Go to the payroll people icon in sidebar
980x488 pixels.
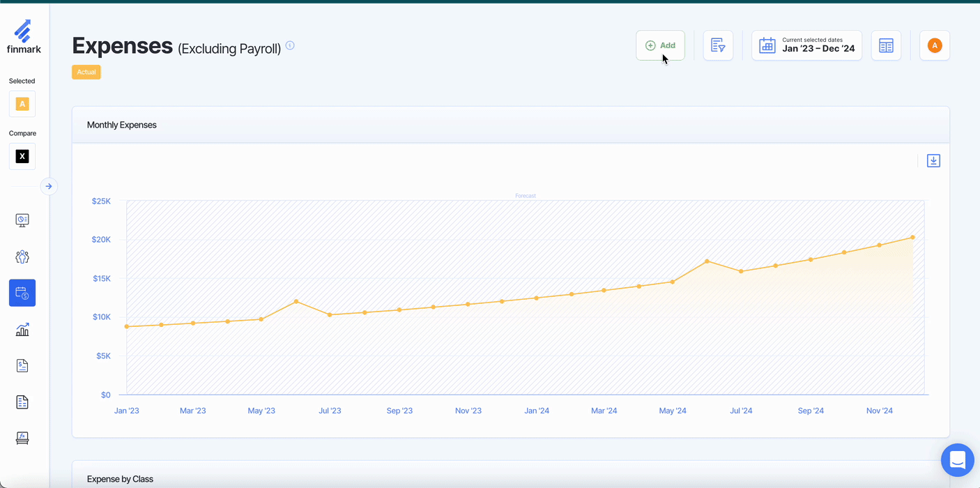click(x=22, y=257)
